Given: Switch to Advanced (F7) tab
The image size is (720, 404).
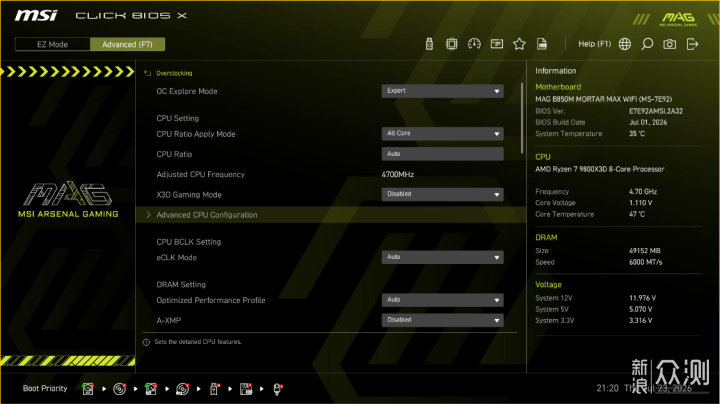Looking at the screenshot, I should [x=127, y=44].
